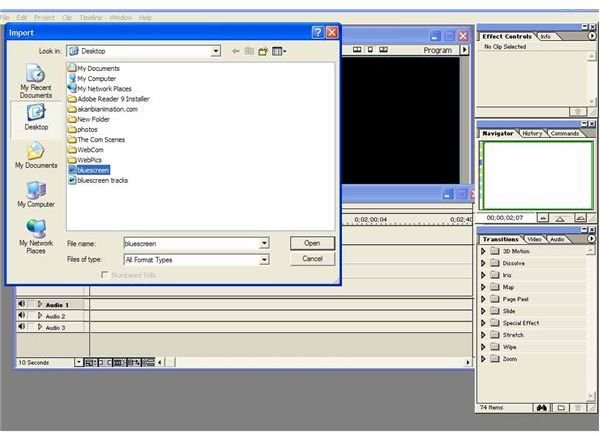600x433 pixels.
Task: Toggle the Audio 2 speaker icon
Action: (22, 316)
